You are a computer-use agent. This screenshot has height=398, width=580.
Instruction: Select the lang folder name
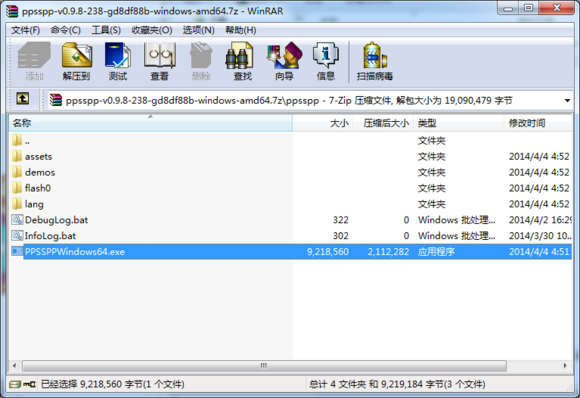[34, 204]
